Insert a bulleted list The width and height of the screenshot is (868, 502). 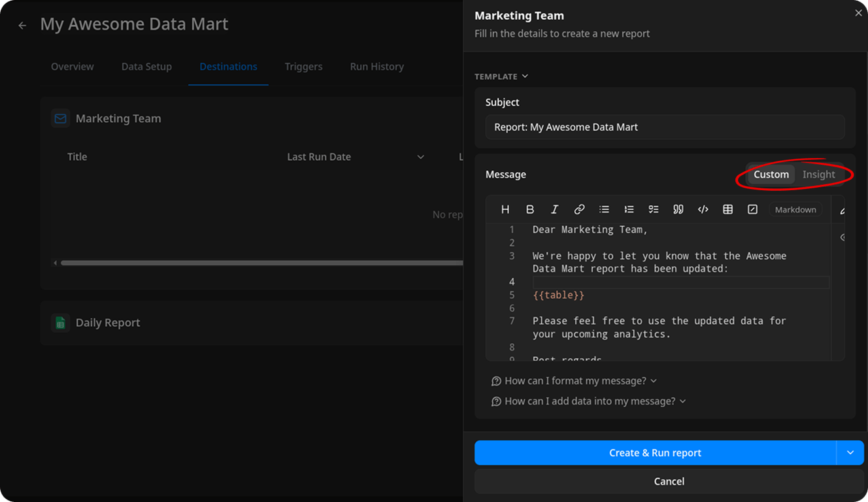point(604,209)
